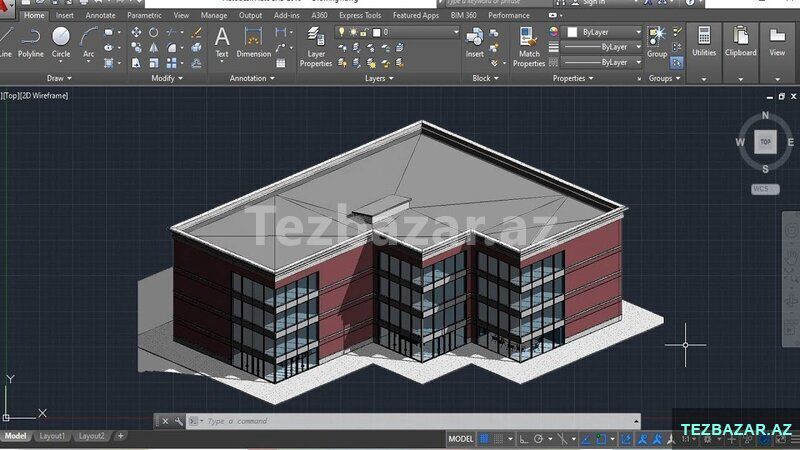Toggle ortho mode in status bar
The width and height of the screenshot is (800, 450).
[524, 439]
